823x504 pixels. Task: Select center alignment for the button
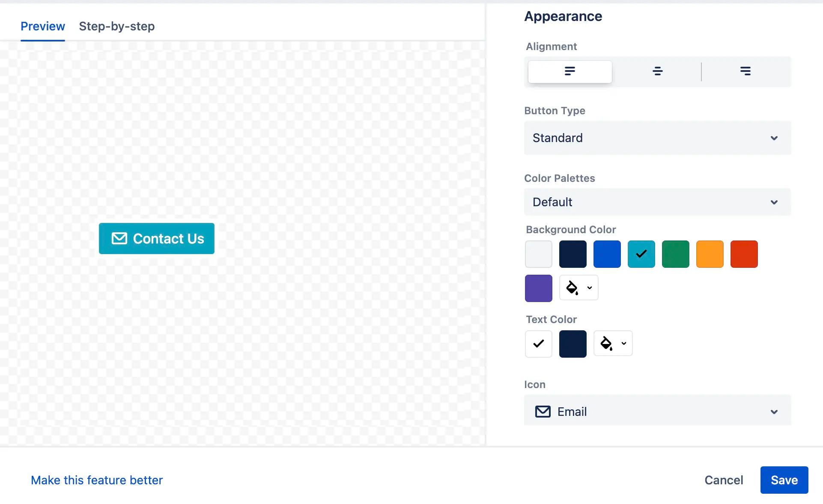click(658, 71)
